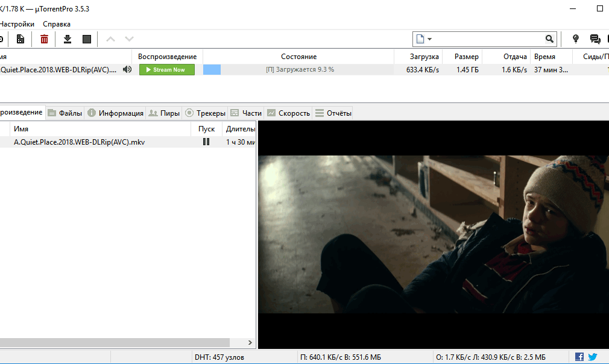Open the Настройки menu
Screen dimensions: 609x364
point(17,24)
